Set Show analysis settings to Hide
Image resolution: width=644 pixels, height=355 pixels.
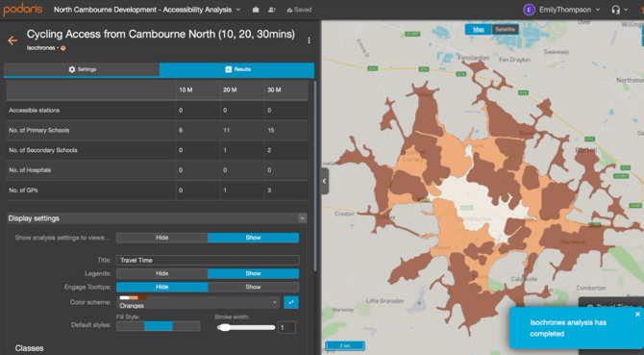pyautogui.click(x=161, y=238)
